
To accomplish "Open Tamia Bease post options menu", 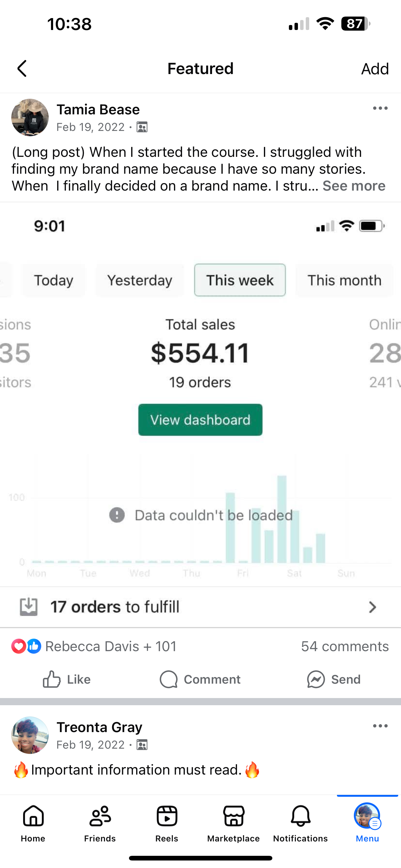I will click(x=380, y=108).
